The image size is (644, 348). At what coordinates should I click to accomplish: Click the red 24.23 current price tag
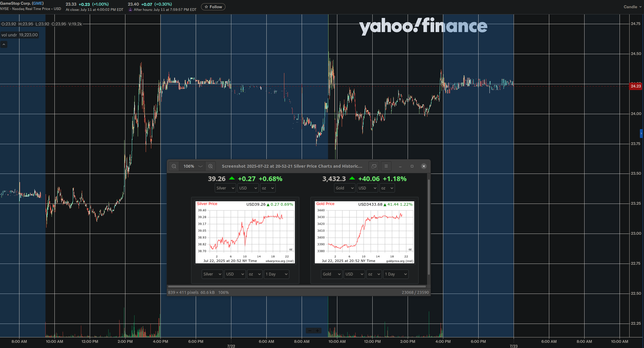pyautogui.click(x=636, y=86)
